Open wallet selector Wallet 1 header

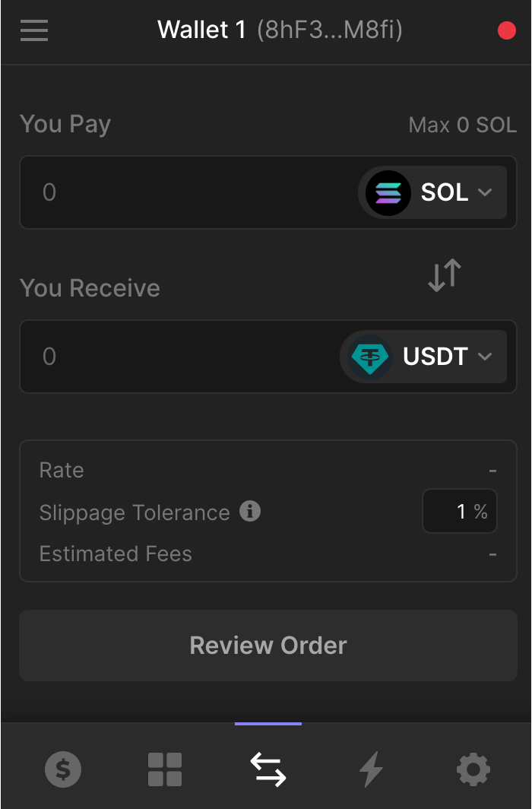[279, 30]
